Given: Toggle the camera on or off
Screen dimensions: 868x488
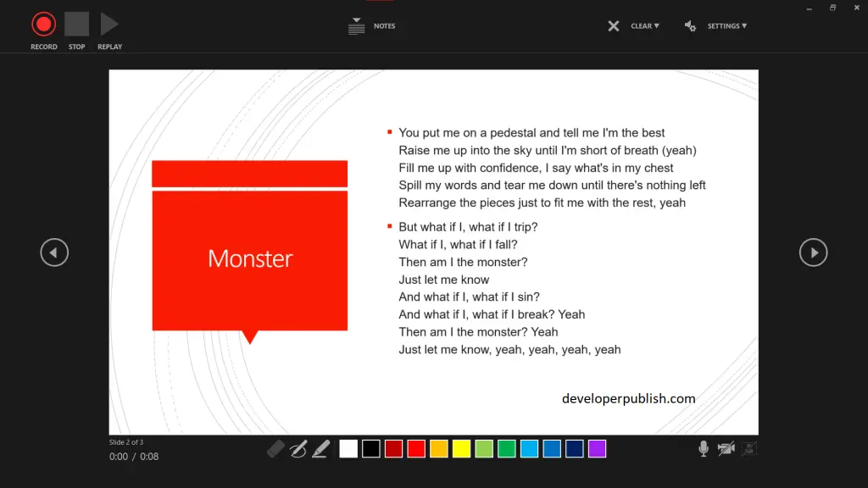Looking at the screenshot, I should [726, 449].
